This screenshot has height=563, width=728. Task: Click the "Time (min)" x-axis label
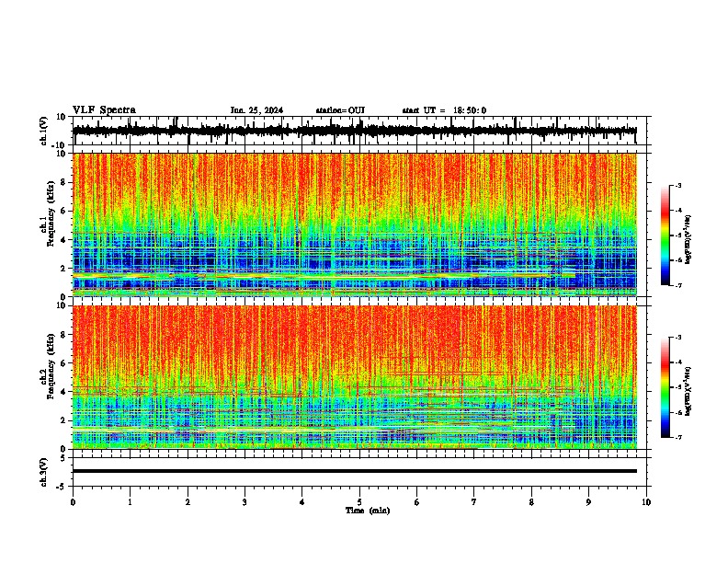tap(368, 511)
